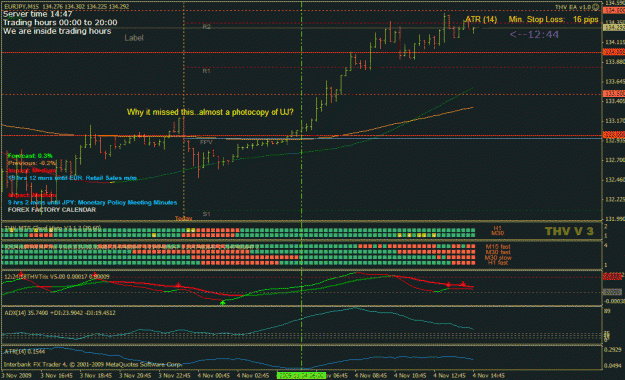
Task: Click the highlighted green date on time axis
Action: [x=301, y=376]
